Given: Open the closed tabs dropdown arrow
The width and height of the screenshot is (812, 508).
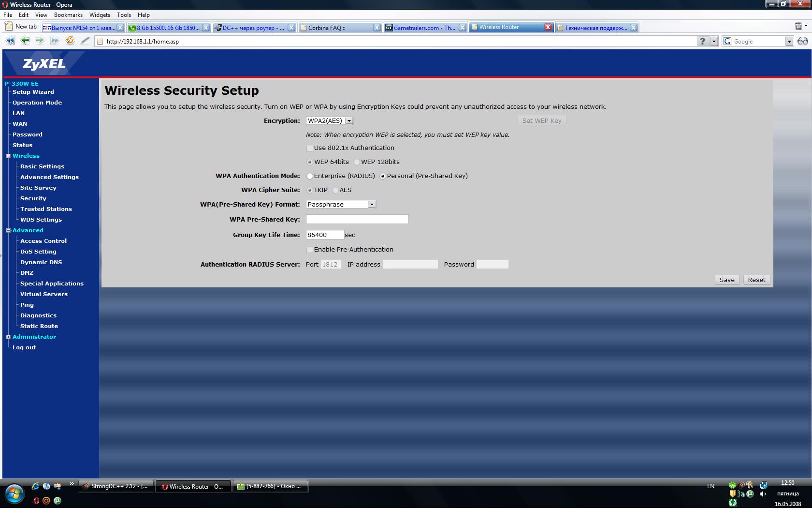Looking at the screenshot, I should coord(806,27).
